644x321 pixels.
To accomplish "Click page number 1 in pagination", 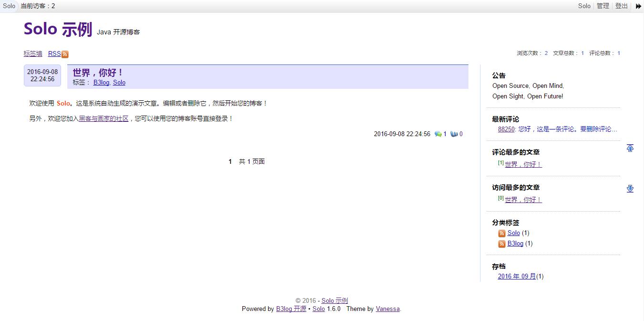I will click(x=230, y=161).
